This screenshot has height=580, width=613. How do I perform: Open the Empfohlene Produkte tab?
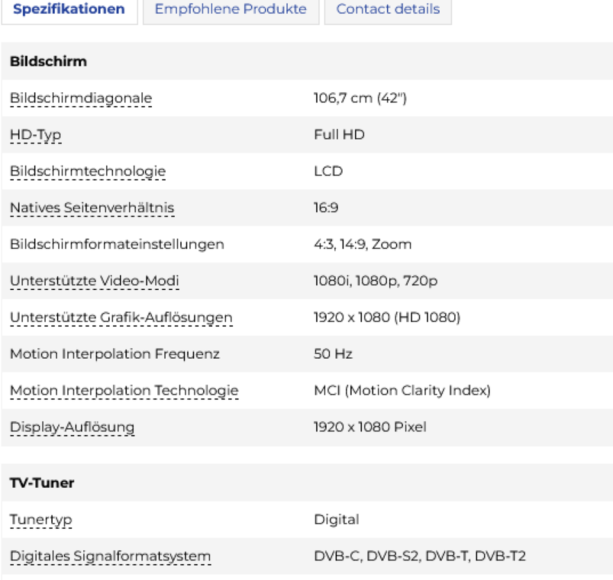(x=230, y=10)
